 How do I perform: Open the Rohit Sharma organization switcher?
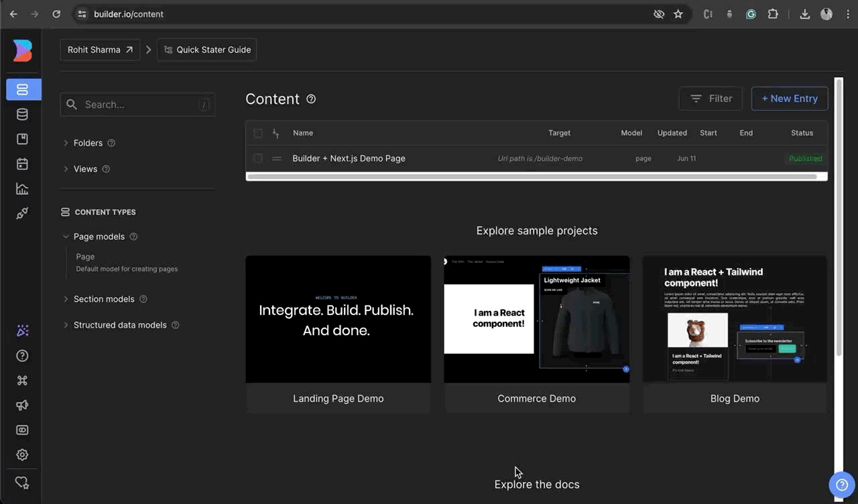100,50
